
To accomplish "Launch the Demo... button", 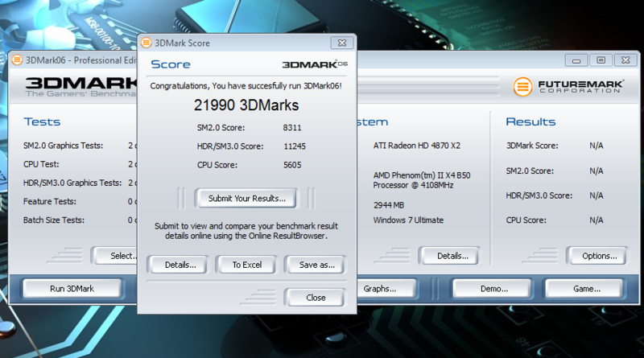I will 493,288.
